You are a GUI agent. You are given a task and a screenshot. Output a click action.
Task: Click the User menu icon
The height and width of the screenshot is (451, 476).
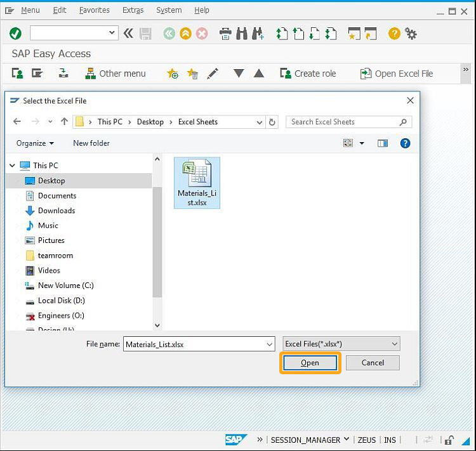[17, 74]
